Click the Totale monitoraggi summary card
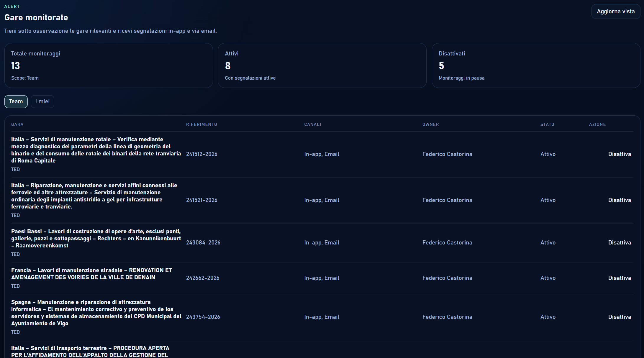The image size is (644, 358). (x=109, y=65)
